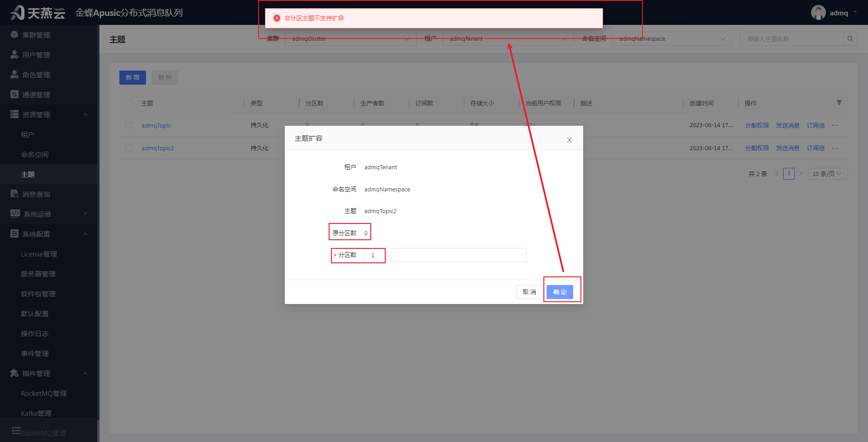Image resolution: width=868 pixels, height=442 pixels.
Task: Open the 租户 admqTenant dropdown
Action: tap(508, 39)
